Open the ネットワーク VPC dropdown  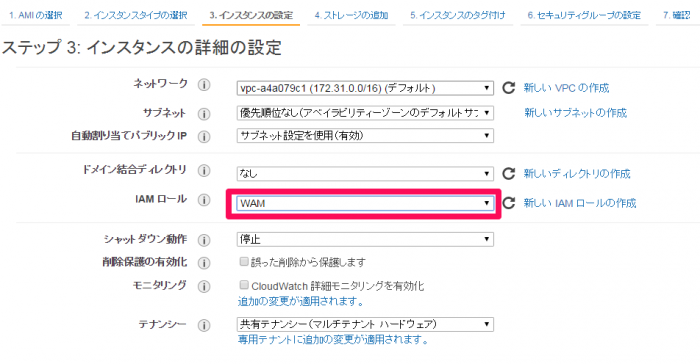click(x=365, y=88)
